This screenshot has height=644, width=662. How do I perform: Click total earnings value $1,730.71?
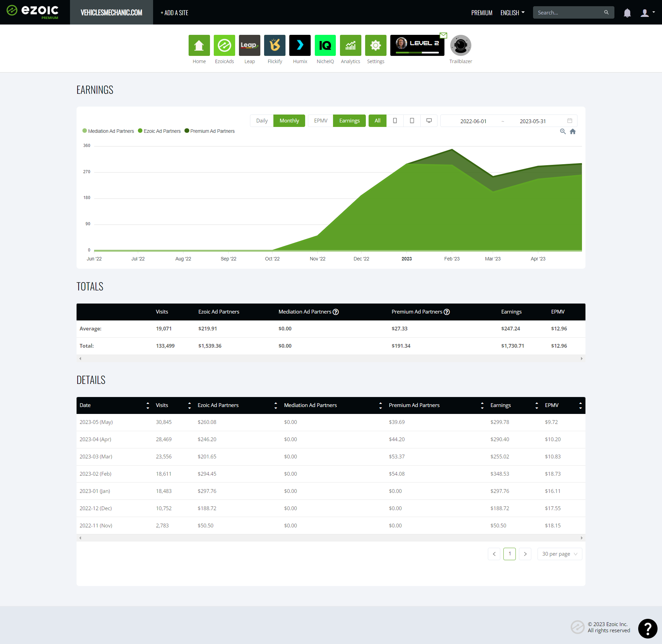512,346
